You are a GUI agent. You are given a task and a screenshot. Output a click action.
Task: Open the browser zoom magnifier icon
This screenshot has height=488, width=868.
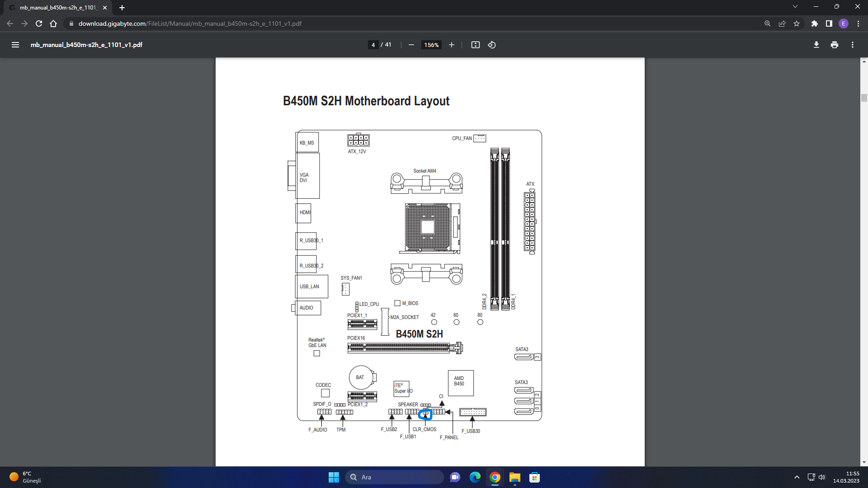point(767,23)
